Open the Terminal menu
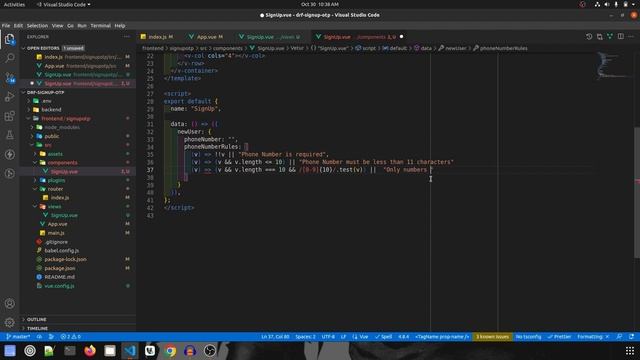The width and height of the screenshot is (640, 360). pos(100,25)
